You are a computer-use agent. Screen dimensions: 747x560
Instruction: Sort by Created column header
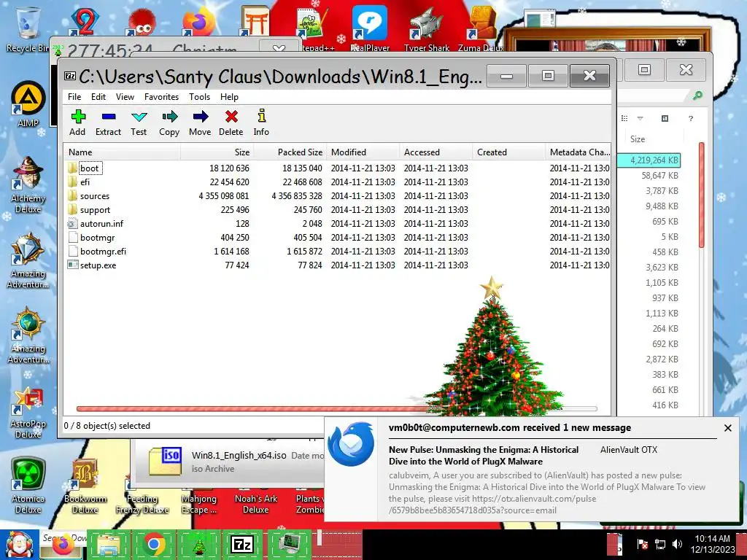point(508,152)
